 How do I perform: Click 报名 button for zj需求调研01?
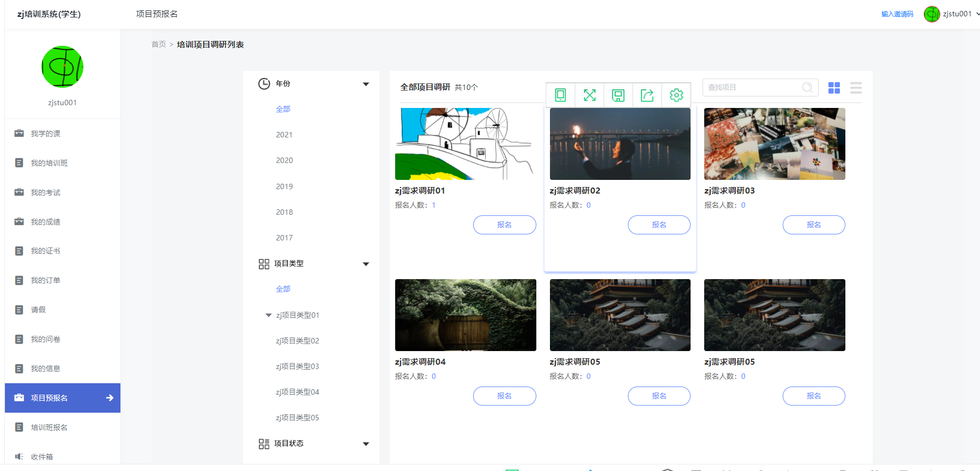(504, 225)
